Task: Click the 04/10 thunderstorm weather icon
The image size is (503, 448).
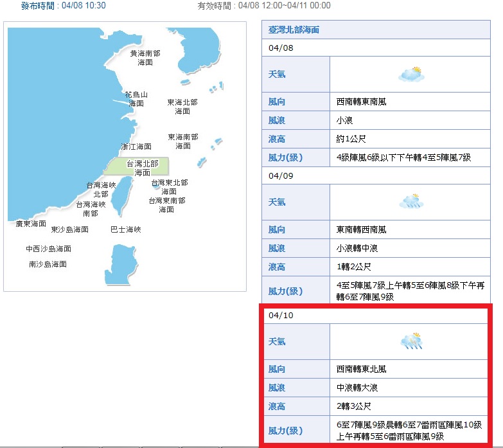Action: [412, 341]
